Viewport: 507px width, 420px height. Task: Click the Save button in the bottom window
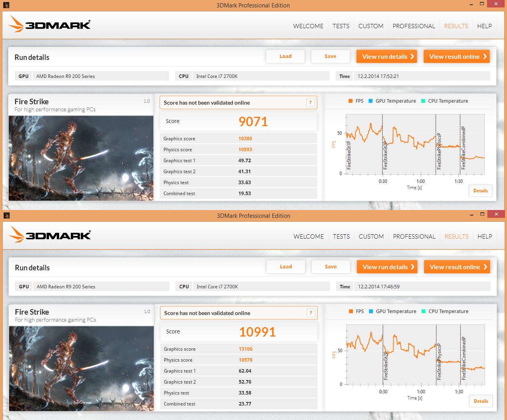click(331, 267)
